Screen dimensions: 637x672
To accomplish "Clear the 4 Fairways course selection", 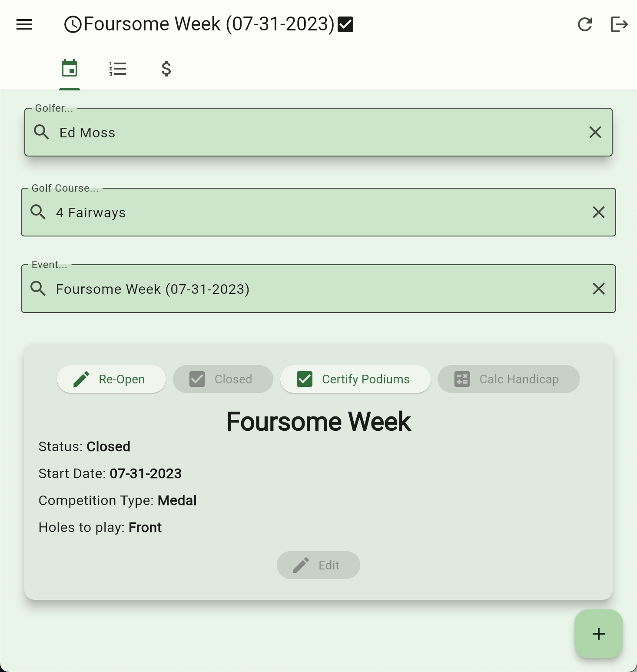I will (598, 212).
